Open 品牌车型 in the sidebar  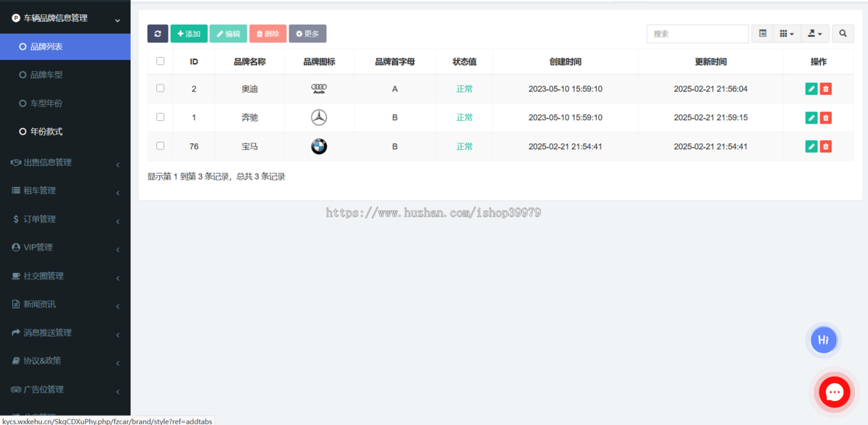click(x=65, y=75)
